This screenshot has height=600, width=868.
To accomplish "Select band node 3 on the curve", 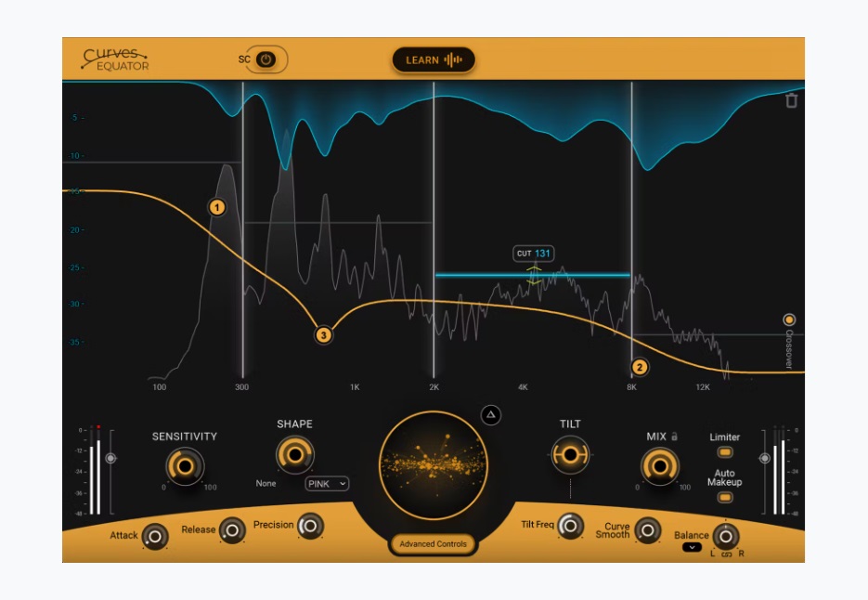I will coord(324,334).
